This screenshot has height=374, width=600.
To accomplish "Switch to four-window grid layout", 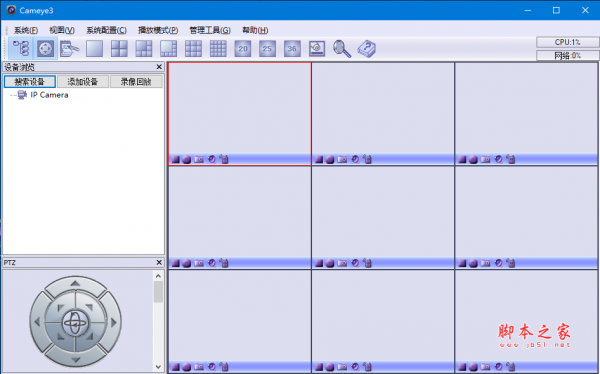I will click(x=119, y=49).
